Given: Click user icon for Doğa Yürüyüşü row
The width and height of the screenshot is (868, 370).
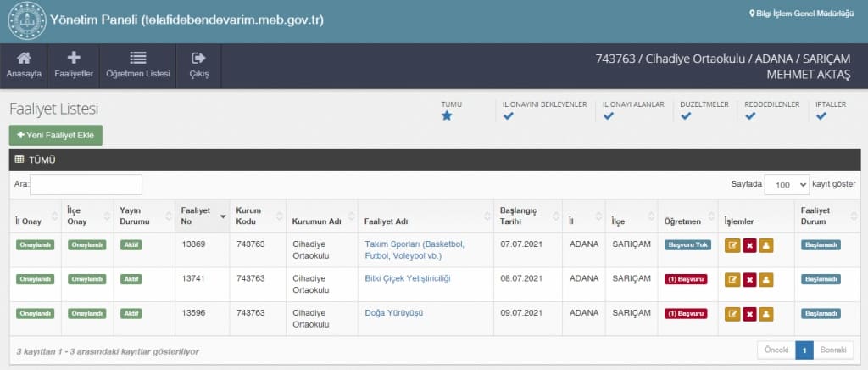Looking at the screenshot, I should (x=765, y=314).
